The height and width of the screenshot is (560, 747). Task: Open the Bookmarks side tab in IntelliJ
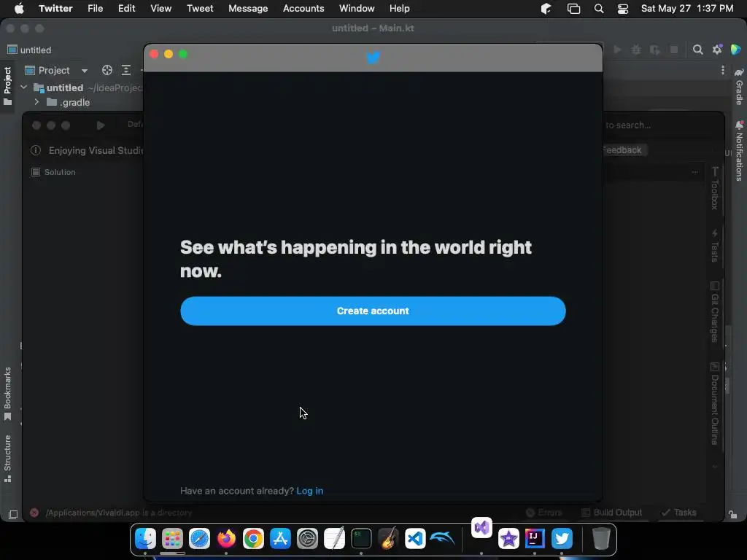tap(7, 393)
